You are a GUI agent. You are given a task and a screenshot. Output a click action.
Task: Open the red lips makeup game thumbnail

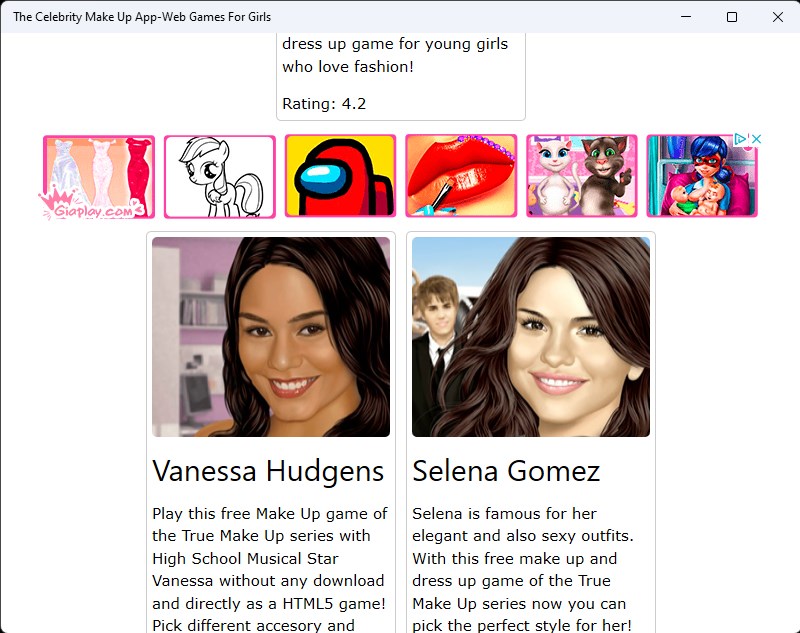[x=461, y=176]
